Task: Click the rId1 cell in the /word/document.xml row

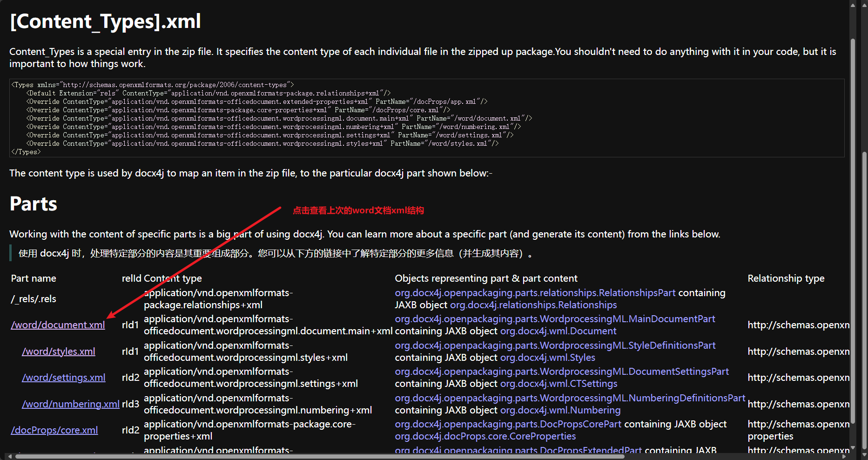Action: tap(130, 325)
